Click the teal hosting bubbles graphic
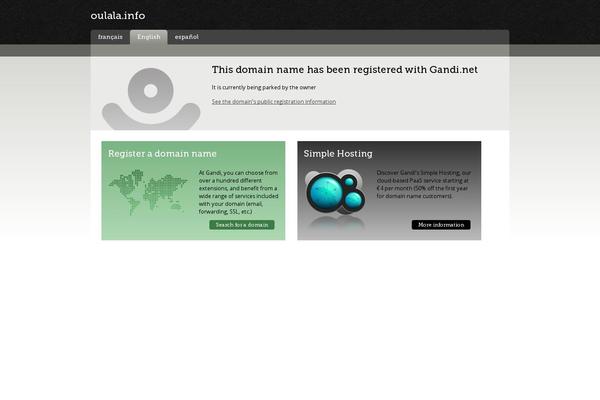Screen dimensions: 600x400 click(336, 193)
